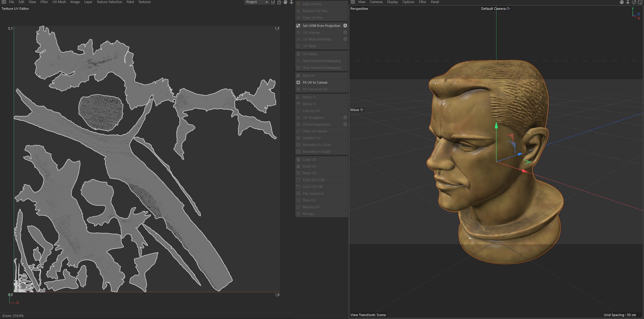Click the Default Camera link icon
The image size is (644, 319).
point(508,8)
